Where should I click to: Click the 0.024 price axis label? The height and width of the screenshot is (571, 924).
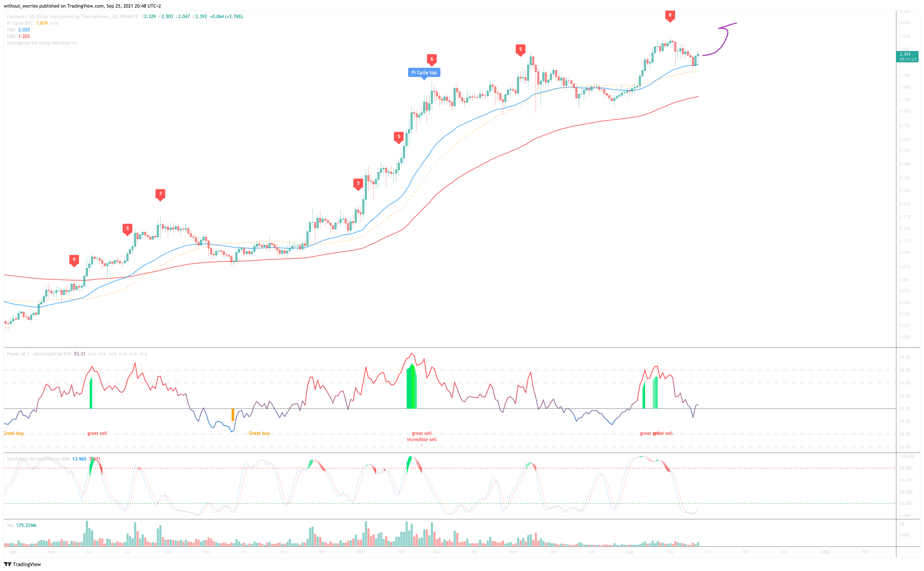pos(905,337)
